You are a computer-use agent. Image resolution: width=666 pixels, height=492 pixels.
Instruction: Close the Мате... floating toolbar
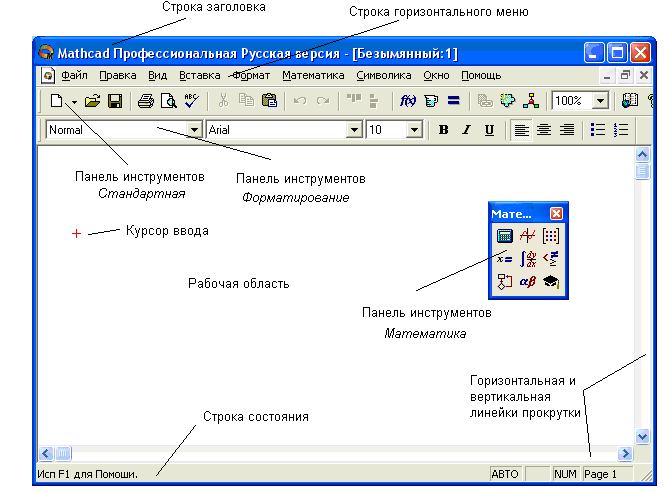[x=556, y=213]
